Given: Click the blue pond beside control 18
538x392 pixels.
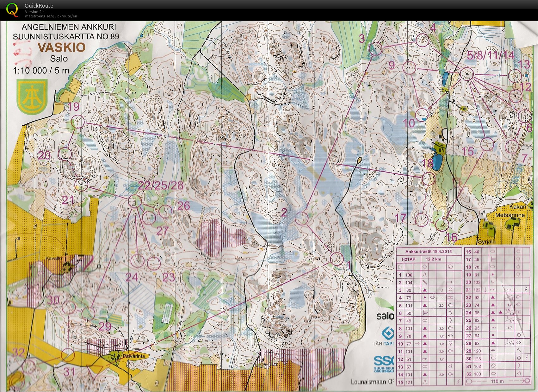Looking at the screenshot, I should [437, 162].
